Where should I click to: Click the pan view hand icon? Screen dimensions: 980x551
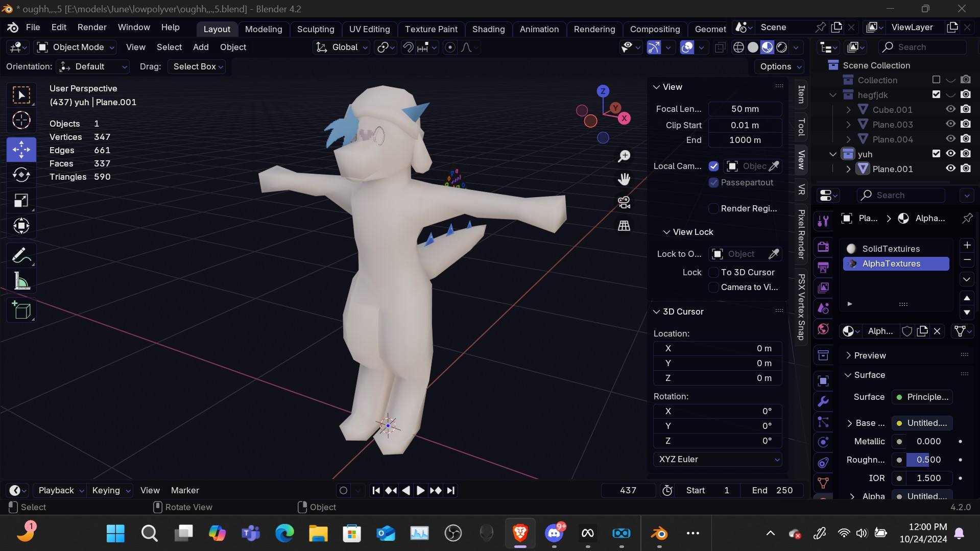click(x=624, y=179)
